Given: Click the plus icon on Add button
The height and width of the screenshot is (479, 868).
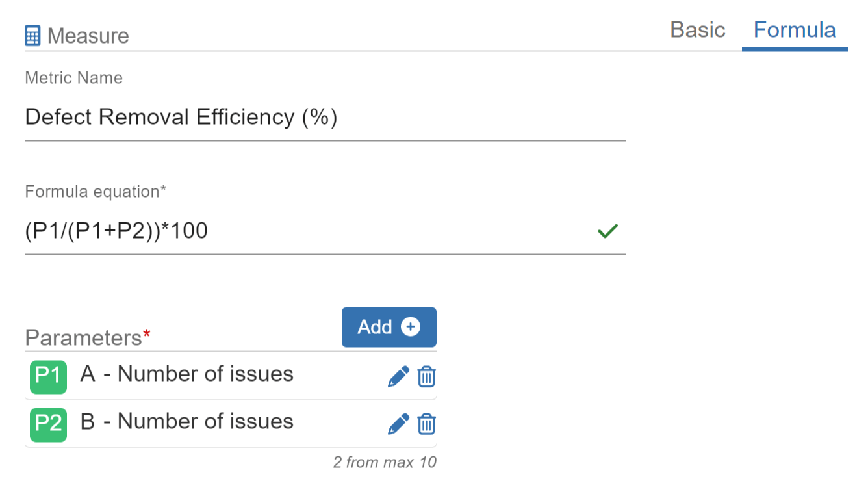Looking at the screenshot, I should pos(410,327).
